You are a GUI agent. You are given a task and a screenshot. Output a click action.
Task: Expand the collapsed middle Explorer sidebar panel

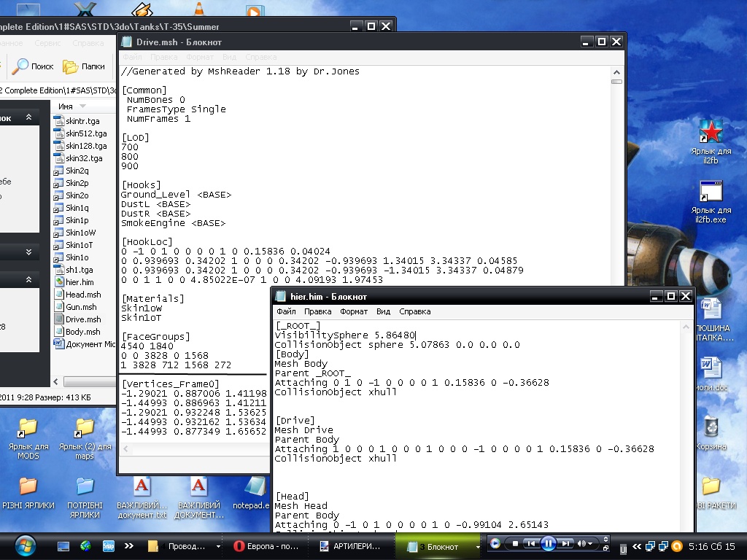click(x=28, y=252)
